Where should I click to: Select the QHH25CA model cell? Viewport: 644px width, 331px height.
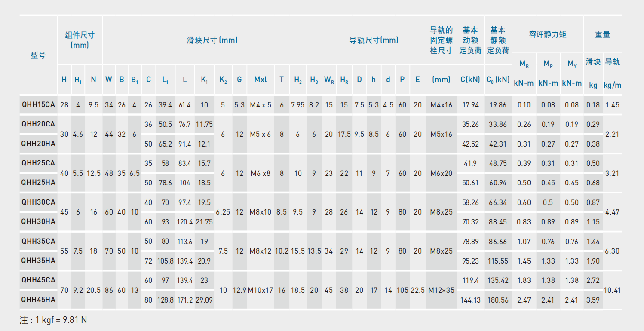(38, 163)
